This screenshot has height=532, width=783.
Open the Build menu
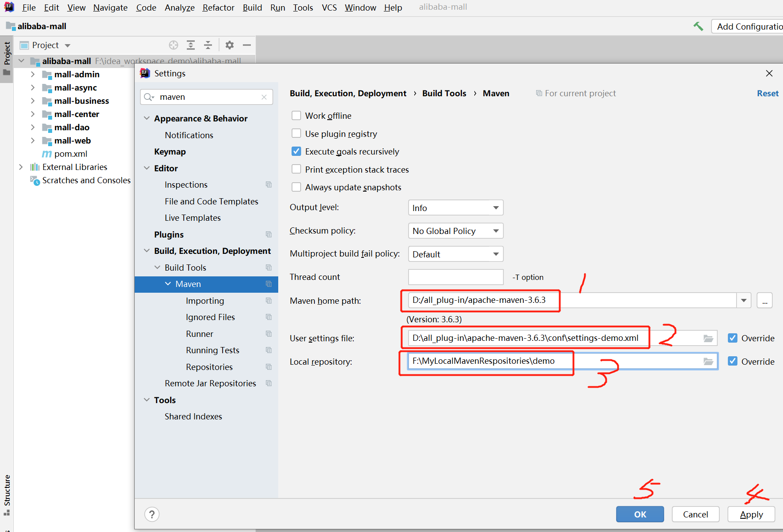pyautogui.click(x=252, y=8)
